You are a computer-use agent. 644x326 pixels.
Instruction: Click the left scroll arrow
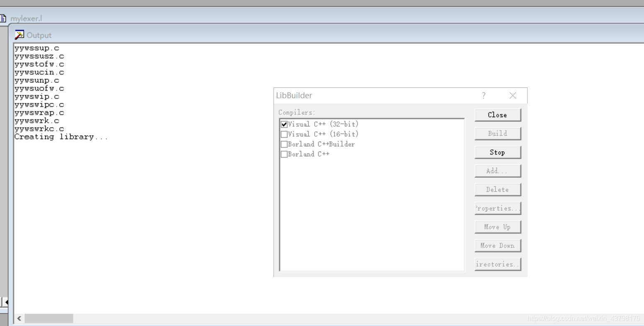(19, 318)
